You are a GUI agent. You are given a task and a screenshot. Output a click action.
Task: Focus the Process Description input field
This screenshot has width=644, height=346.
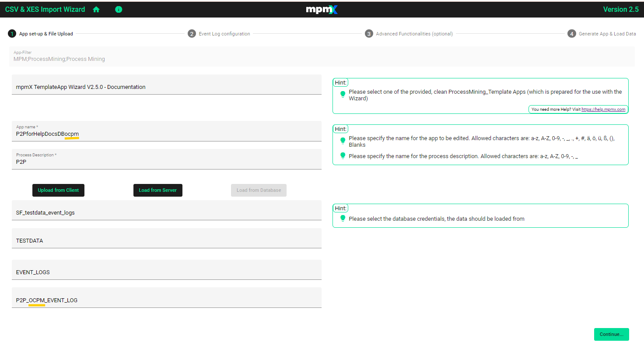[167, 159]
